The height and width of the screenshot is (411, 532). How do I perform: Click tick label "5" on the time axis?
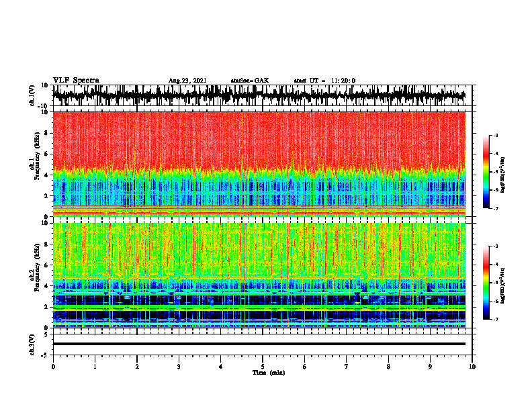(x=263, y=367)
